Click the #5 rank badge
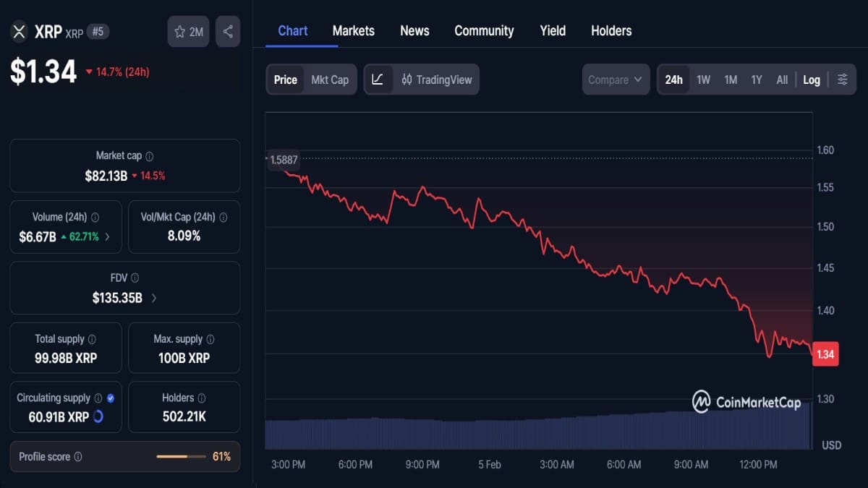Screen dimensions: 868x488 pos(98,32)
